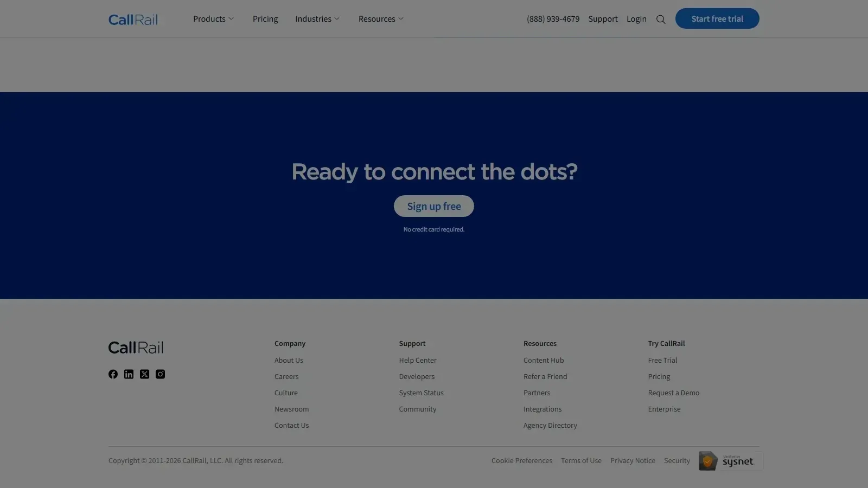Click the Sysnet verification badge
The image size is (868, 488).
[x=730, y=461]
